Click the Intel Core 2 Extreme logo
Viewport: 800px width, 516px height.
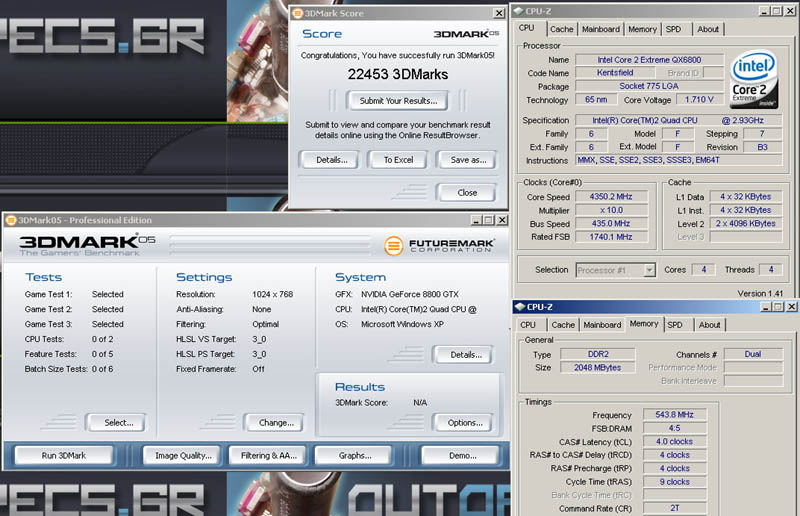[754, 79]
